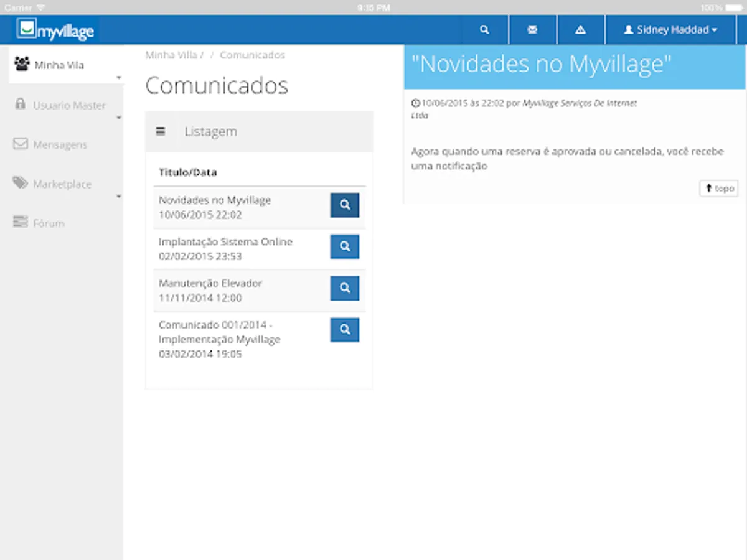The height and width of the screenshot is (560, 747).
Task: Click the topo back-to-top button
Action: click(719, 188)
